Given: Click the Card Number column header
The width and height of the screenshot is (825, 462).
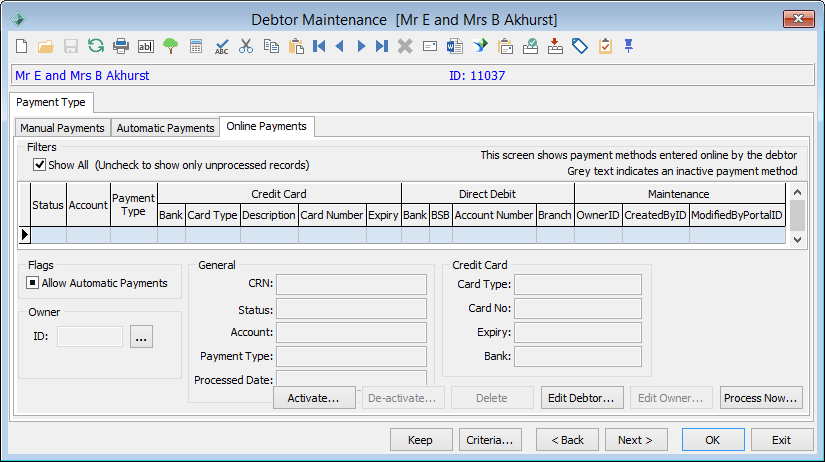Looking at the screenshot, I should [332, 215].
